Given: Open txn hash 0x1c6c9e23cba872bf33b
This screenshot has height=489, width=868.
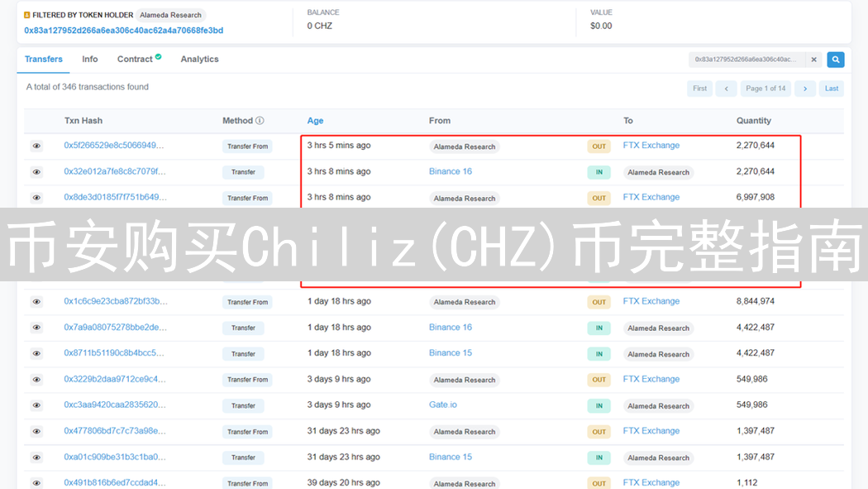Looking at the screenshot, I should 116,301.
